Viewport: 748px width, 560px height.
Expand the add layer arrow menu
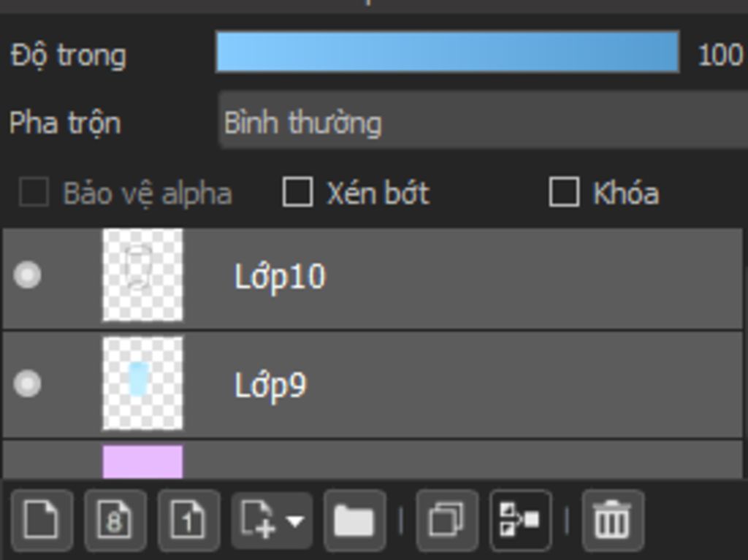point(296,521)
